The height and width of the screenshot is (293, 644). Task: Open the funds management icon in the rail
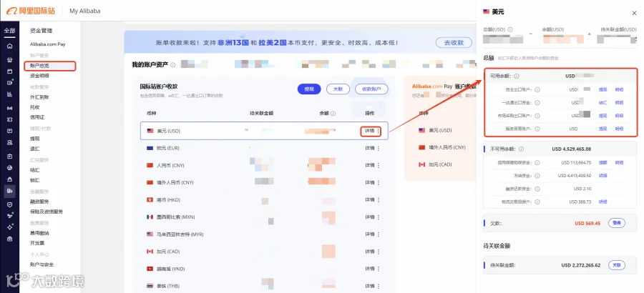click(9, 190)
